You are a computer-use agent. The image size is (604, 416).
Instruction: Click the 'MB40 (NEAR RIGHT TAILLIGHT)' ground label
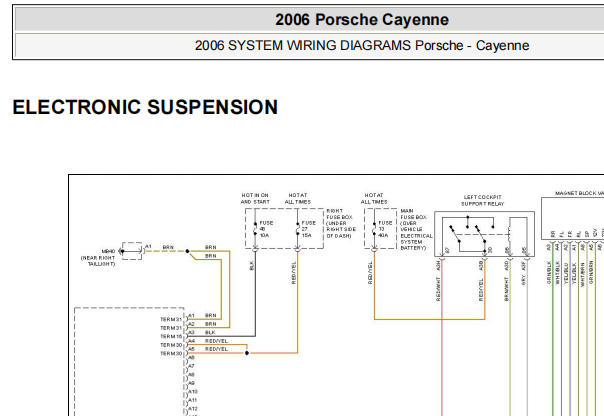[98, 257]
